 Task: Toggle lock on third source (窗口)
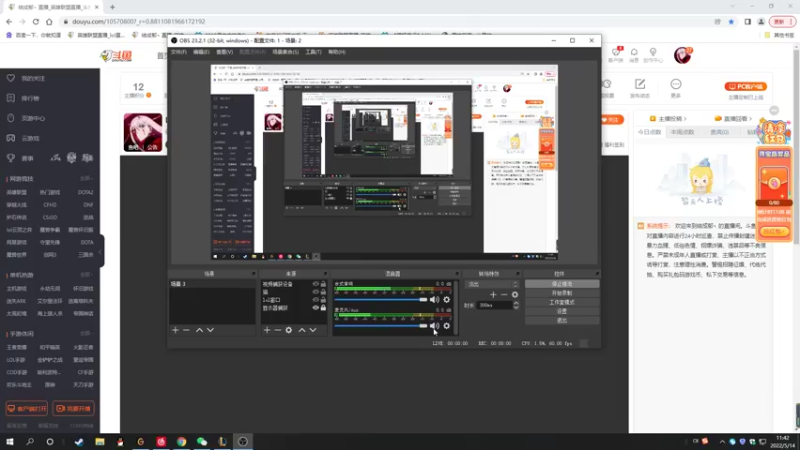pyautogui.click(x=323, y=300)
